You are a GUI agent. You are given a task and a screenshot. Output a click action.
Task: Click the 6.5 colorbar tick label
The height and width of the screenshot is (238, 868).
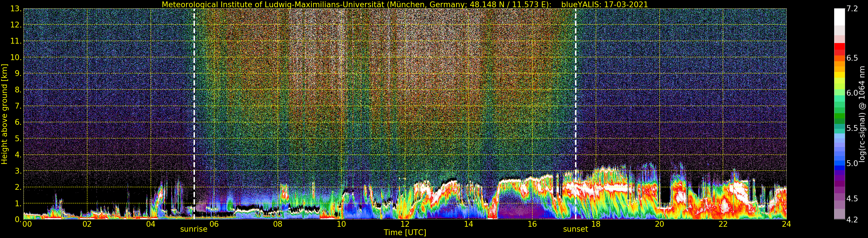[x=852, y=58]
